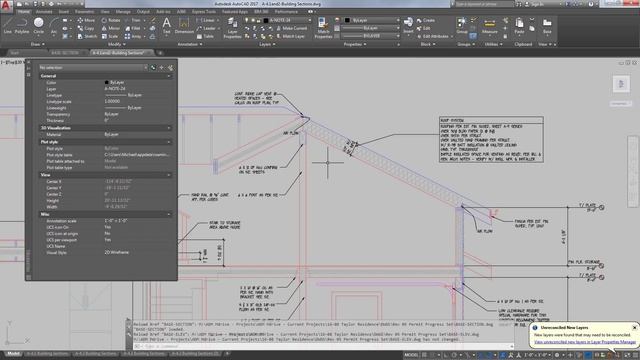Collapse the General section
The width and height of the screenshot is (640, 360).
pos(169,76)
